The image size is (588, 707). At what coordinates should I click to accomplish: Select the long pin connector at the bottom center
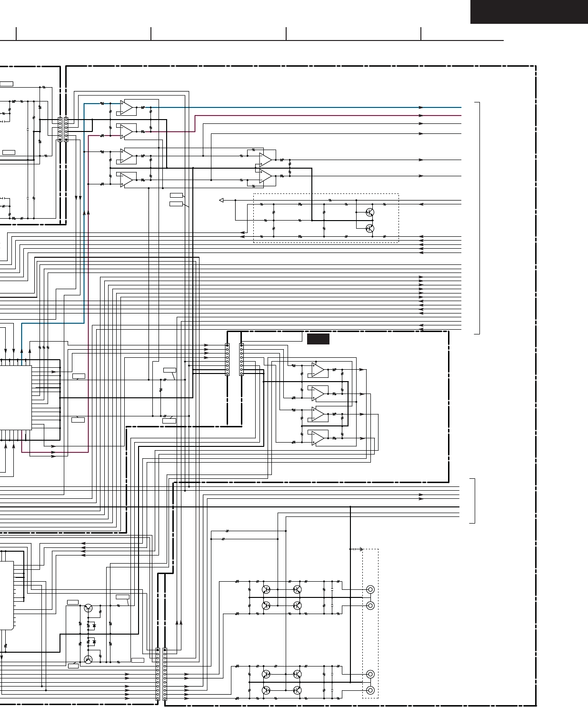point(161,674)
